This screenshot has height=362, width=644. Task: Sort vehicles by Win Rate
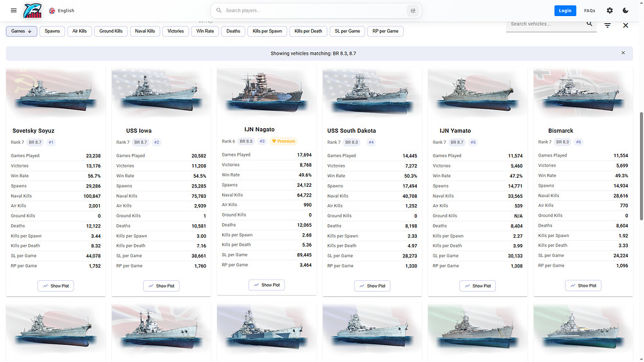205,31
